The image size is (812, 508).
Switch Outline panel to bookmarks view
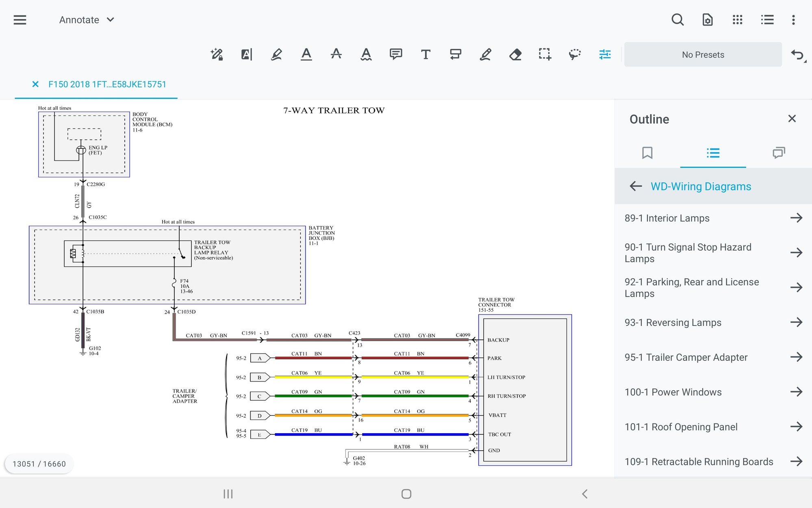point(647,153)
